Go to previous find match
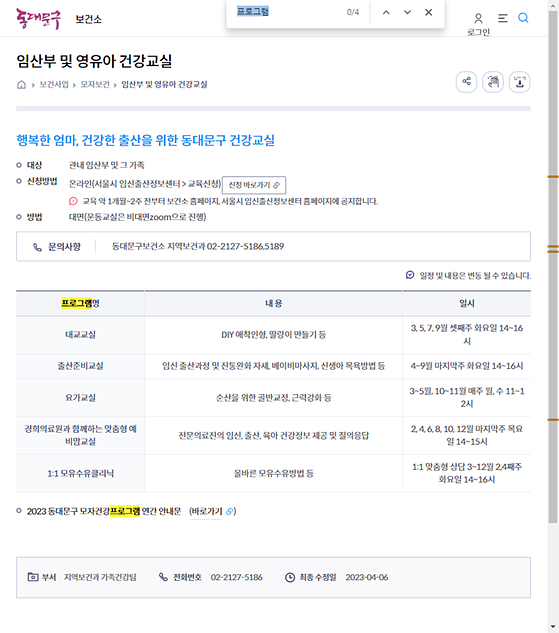 coord(386,13)
